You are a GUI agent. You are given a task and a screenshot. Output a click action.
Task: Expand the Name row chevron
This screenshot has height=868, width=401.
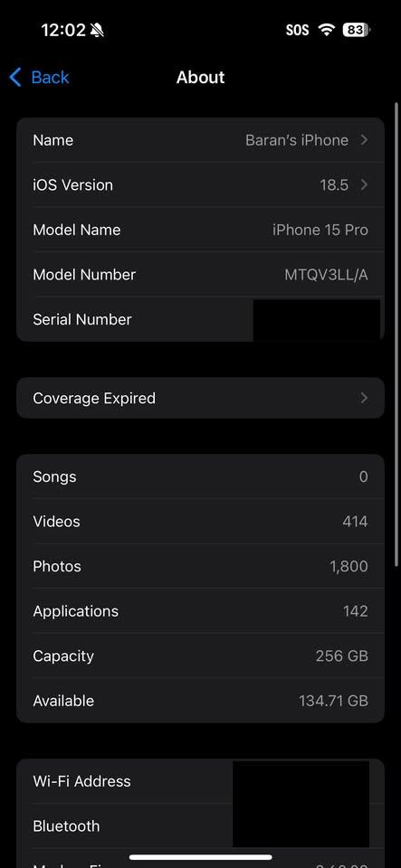click(x=364, y=140)
